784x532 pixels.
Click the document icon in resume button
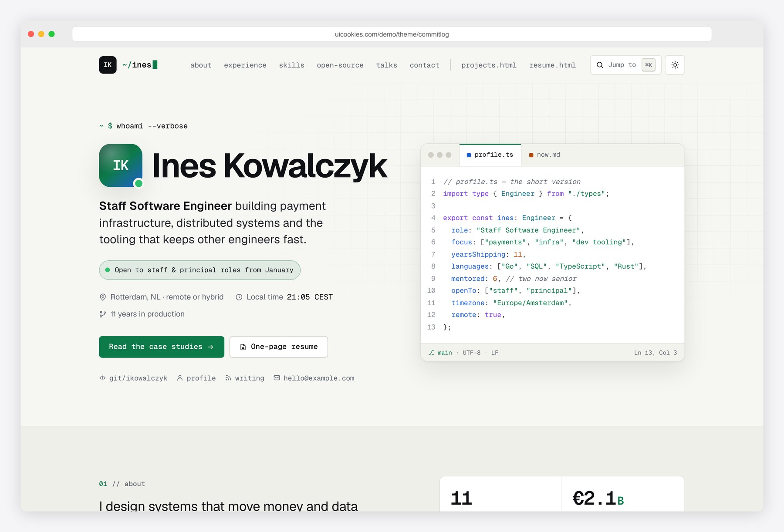(x=243, y=347)
